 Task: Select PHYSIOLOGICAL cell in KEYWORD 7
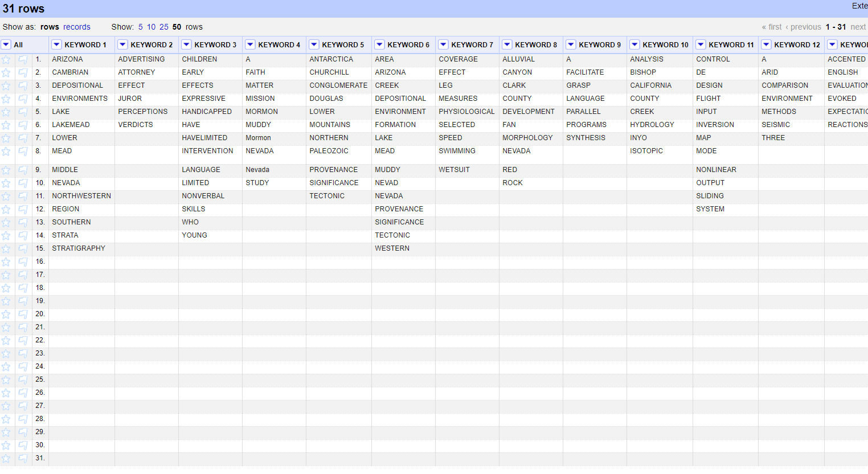point(466,112)
